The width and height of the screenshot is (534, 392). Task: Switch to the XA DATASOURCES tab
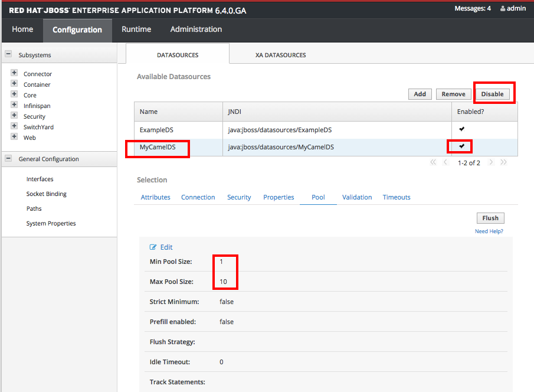281,55
